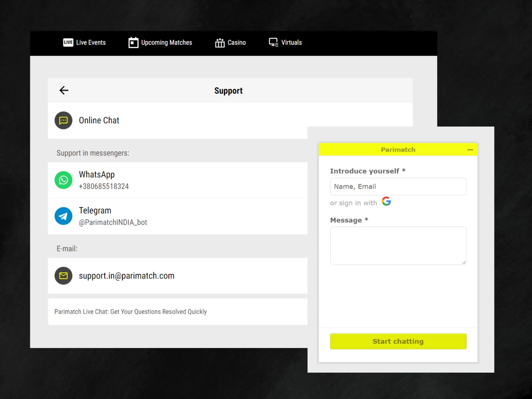The height and width of the screenshot is (399, 532).
Task: Click the Online Chat icon
Action: (x=63, y=120)
